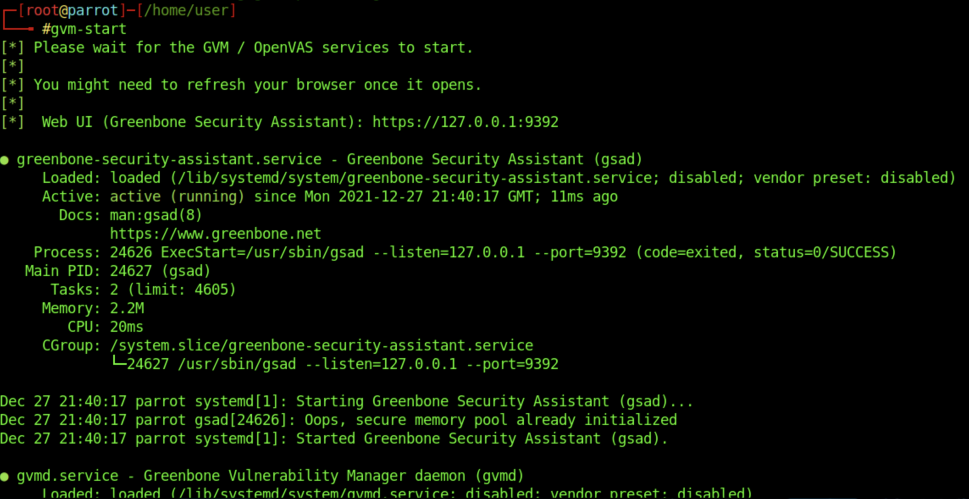The height and width of the screenshot is (499, 969).
Task: Open the https://127.0.0.1:9392 Web UI link
Action: point(465,122)
